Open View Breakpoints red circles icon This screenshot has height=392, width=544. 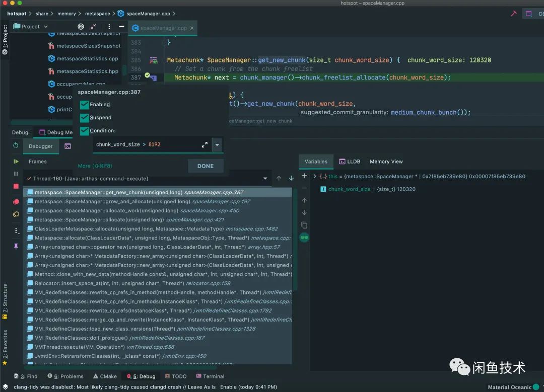point(16,202)
